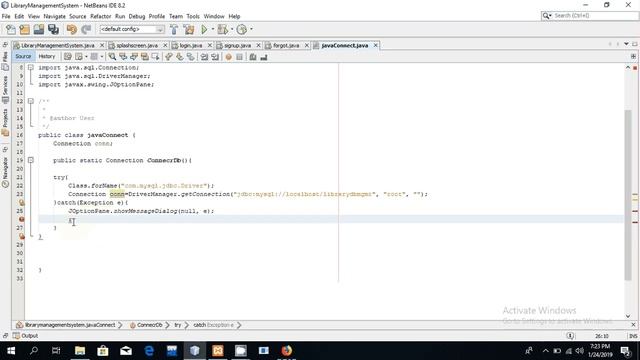640x360 pixels.
Task: Click the Last Edit icon in editor toolbar
Action: click(x=68, y=57)
